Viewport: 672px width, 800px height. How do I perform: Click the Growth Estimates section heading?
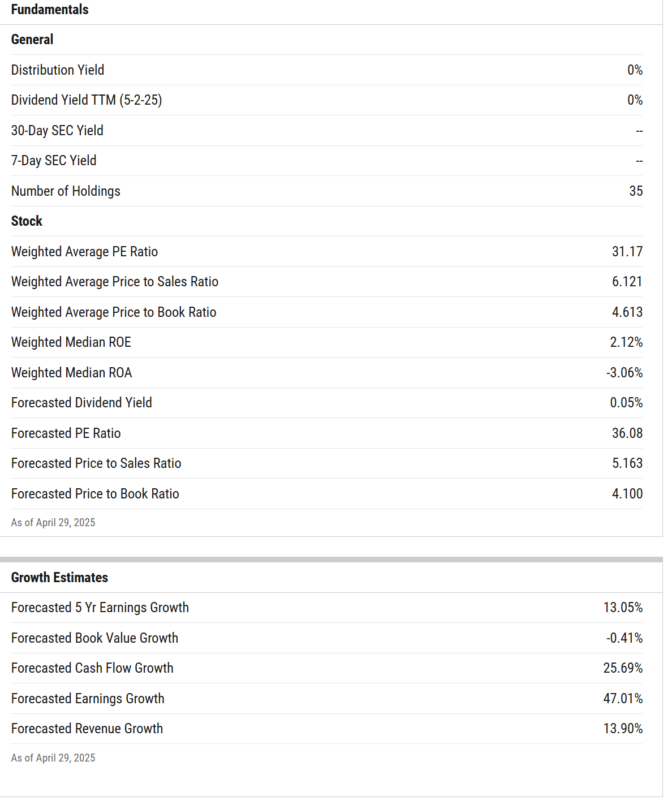click(x=59, y=578)
